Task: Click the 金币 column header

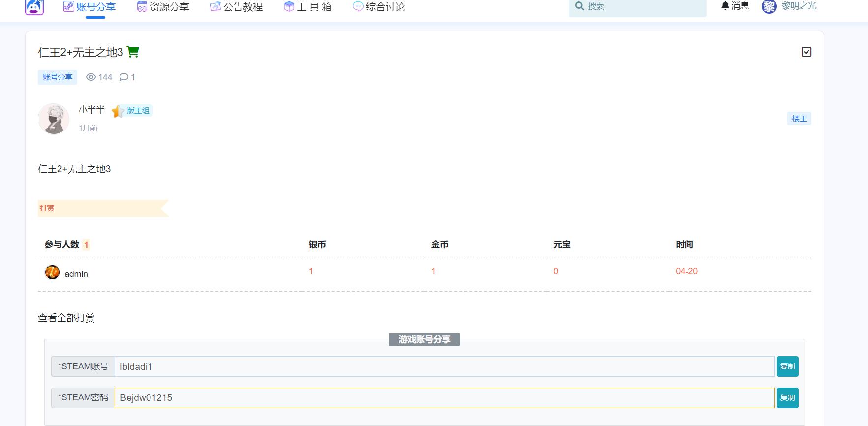Action: click(440, 244)
